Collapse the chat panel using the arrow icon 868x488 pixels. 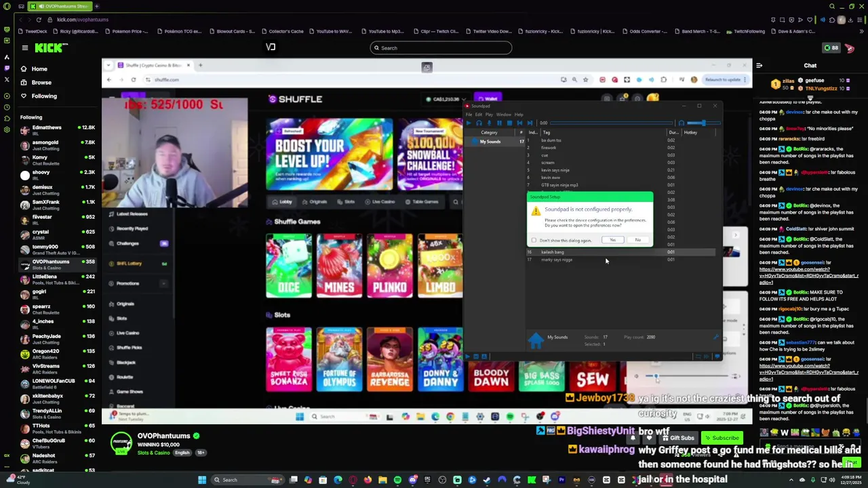tap(759, 66)
